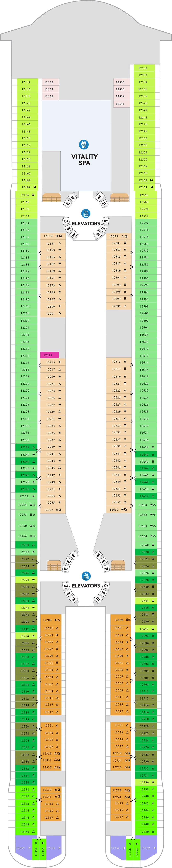Screen dimensions: 172x868
Task: Select cabin 12201
Action: pyautogui.click(x=53, y=313)
